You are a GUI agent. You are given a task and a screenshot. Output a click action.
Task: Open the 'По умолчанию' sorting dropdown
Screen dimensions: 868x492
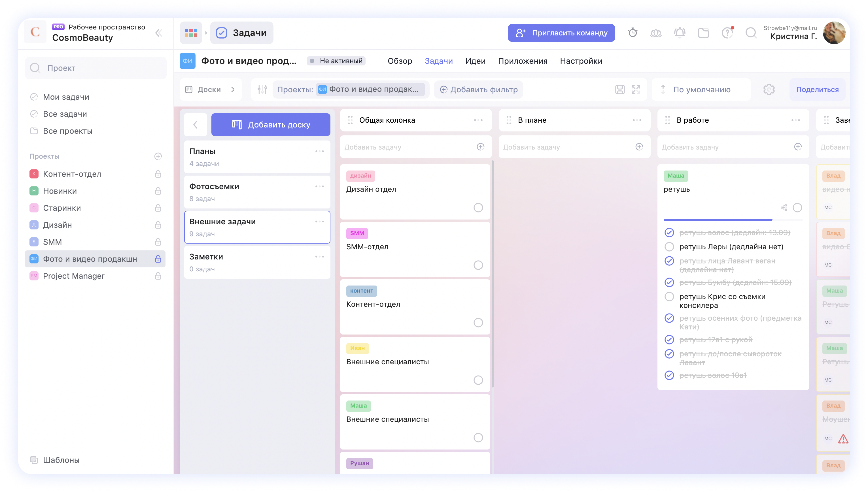pos(701,90)
